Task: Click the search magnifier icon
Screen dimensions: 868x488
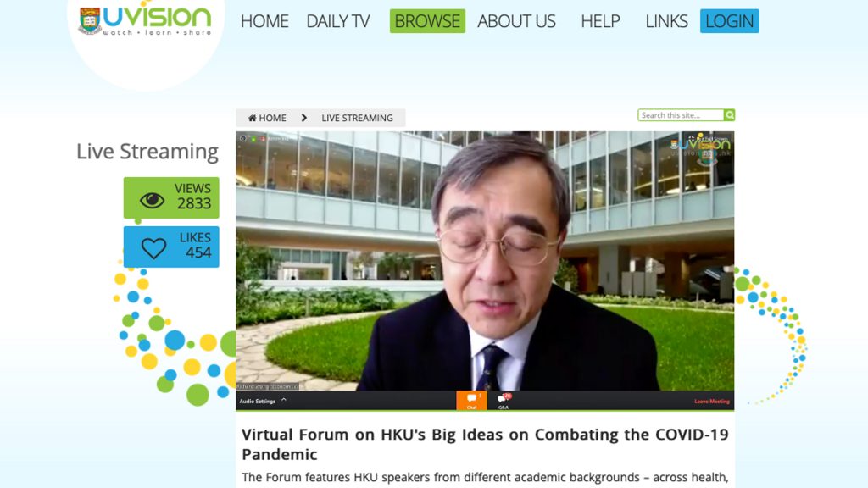Action: 729,115
